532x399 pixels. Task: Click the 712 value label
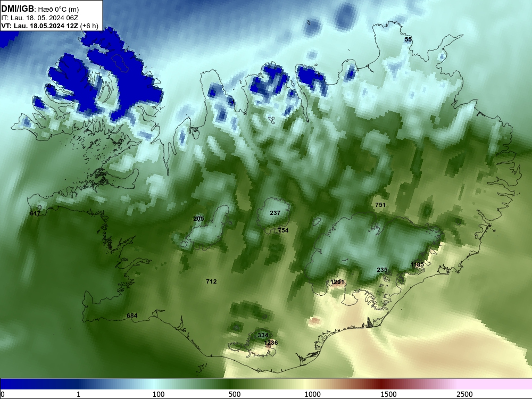pos(211,281)
